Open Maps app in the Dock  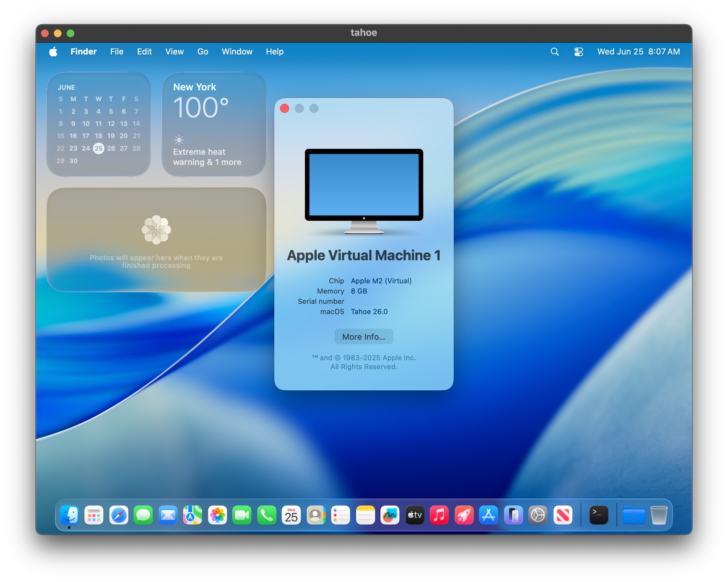(x=193, y=515)
